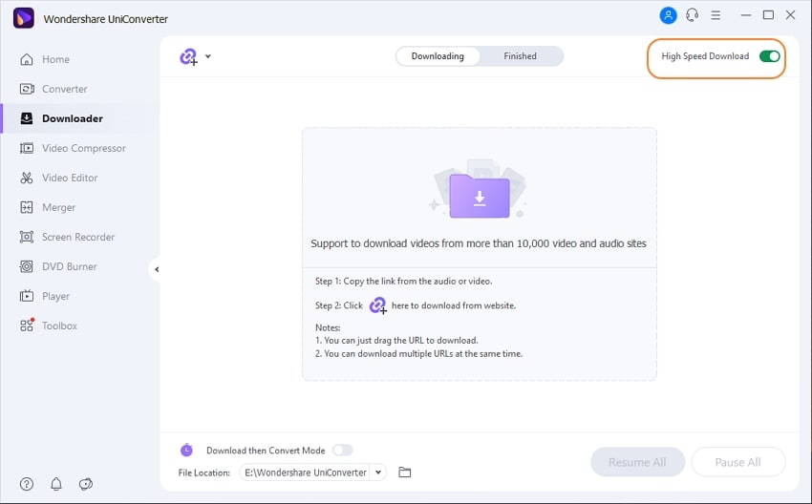Expand the arrow beside the paste URL icon
This screenshot has width=812, height=504.
(207, 56)
